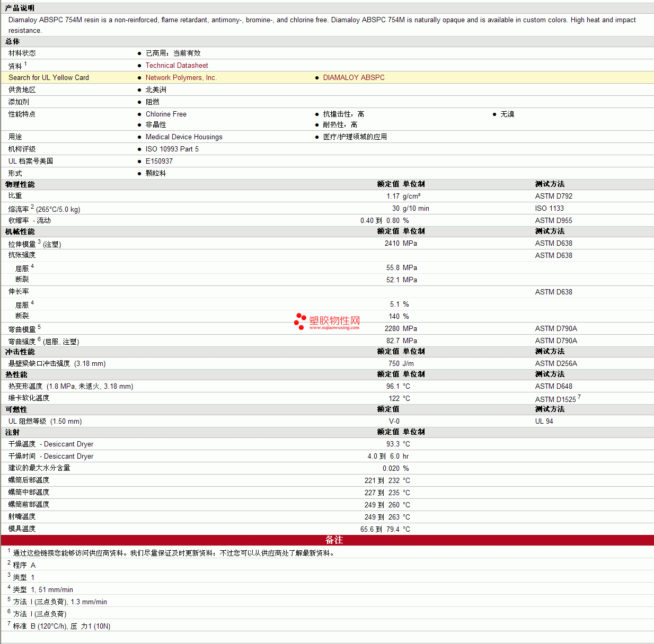Select the specific gravity value '1.17'

pyautogui.click(x=393, y=196)
